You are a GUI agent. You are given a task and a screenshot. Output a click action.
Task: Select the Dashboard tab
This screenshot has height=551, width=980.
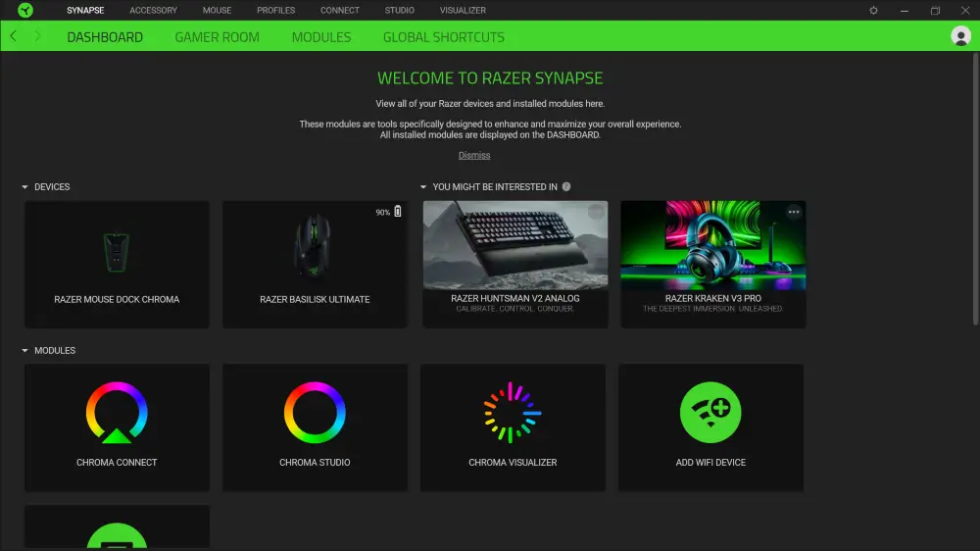click(105, 37)
